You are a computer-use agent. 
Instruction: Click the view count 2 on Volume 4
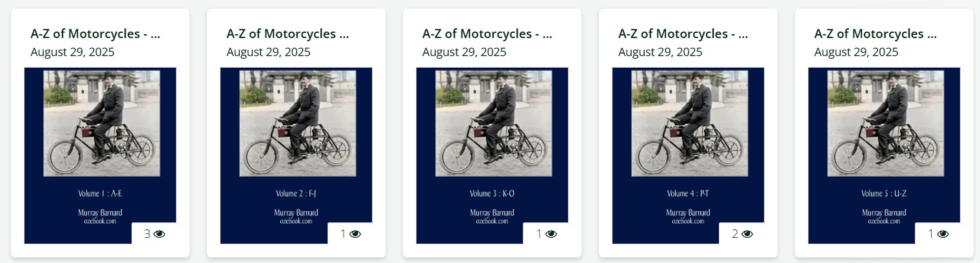tap(735, 234)
